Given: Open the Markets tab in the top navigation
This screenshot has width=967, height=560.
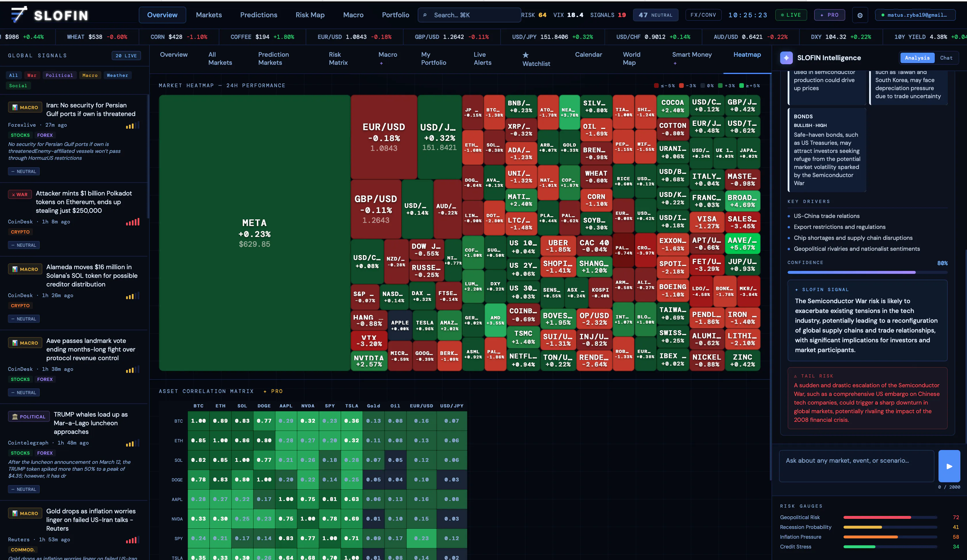Looking at the screenshot, I should click(209, 15).
